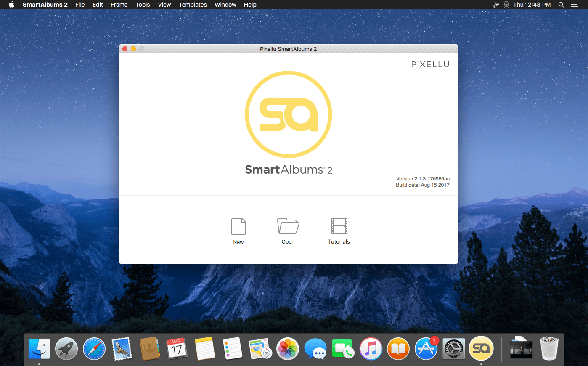Open Notification Center list icon
The image size is (588, 366).
[574, 5]
